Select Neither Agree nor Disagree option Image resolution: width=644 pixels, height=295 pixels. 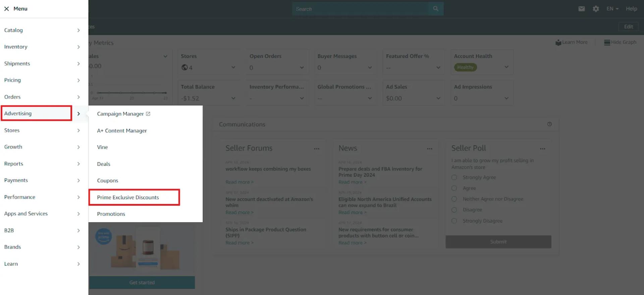[454, 199]
